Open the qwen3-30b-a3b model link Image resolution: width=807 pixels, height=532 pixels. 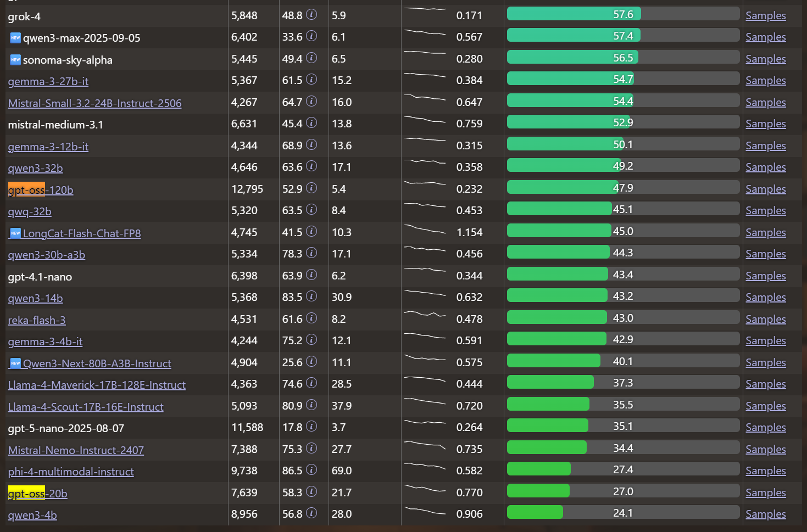point(47,255)
